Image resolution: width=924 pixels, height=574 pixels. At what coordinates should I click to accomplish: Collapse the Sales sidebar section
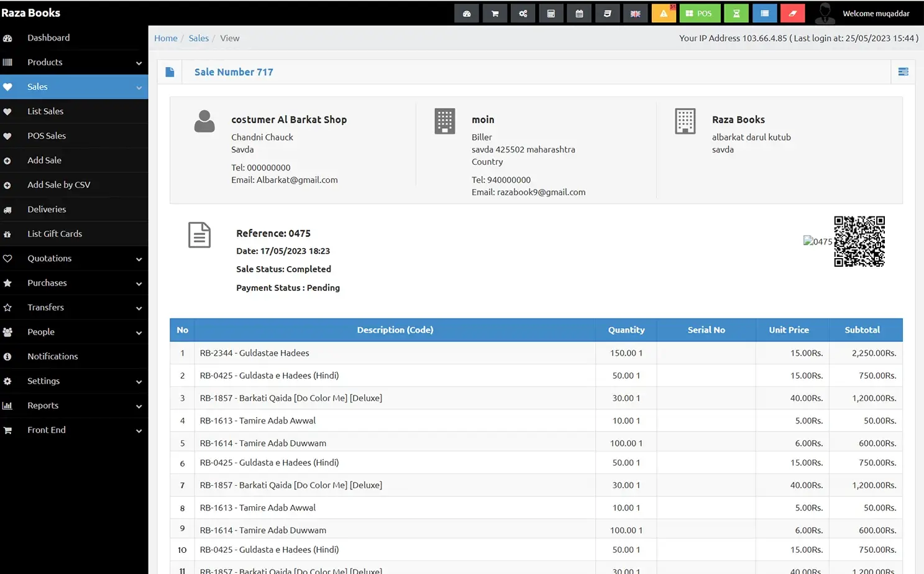pos(73,87)
